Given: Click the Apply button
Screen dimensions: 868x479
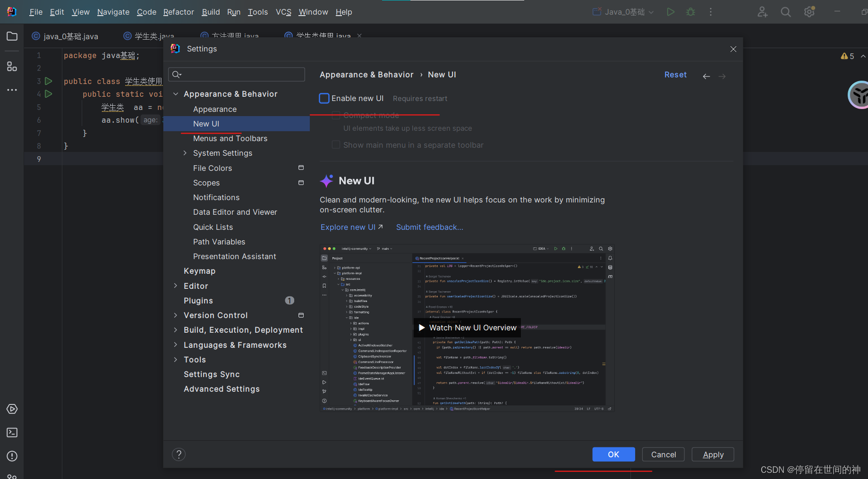Looking at the screenshot, I should coord(713,454).
